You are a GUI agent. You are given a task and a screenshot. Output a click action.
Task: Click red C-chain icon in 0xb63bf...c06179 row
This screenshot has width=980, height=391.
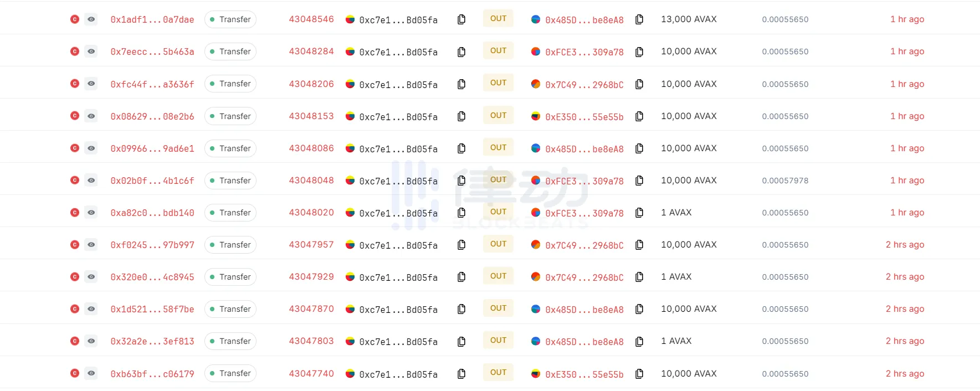pos(75,373)
